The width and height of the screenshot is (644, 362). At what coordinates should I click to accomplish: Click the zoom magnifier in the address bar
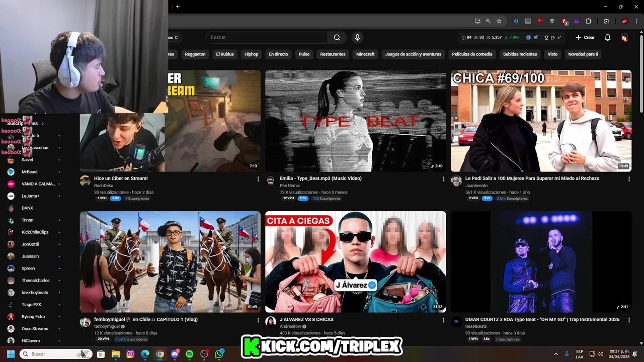click(488, 21)
